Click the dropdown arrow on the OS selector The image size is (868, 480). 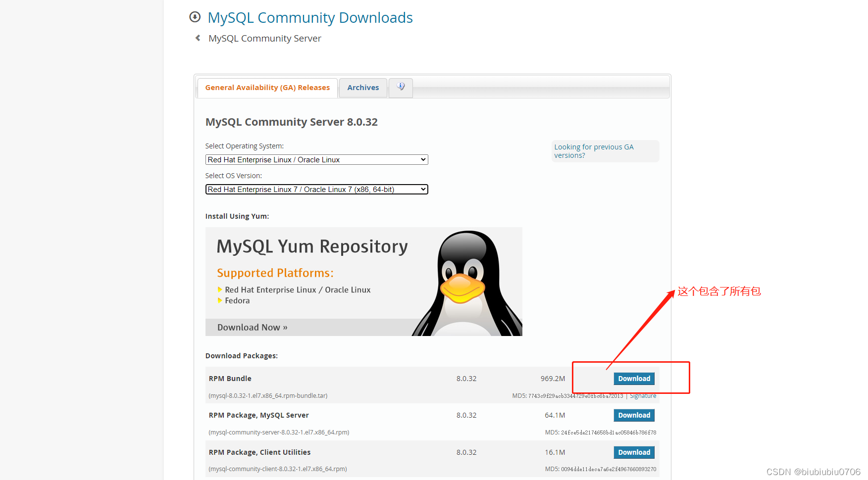point(422,159)
